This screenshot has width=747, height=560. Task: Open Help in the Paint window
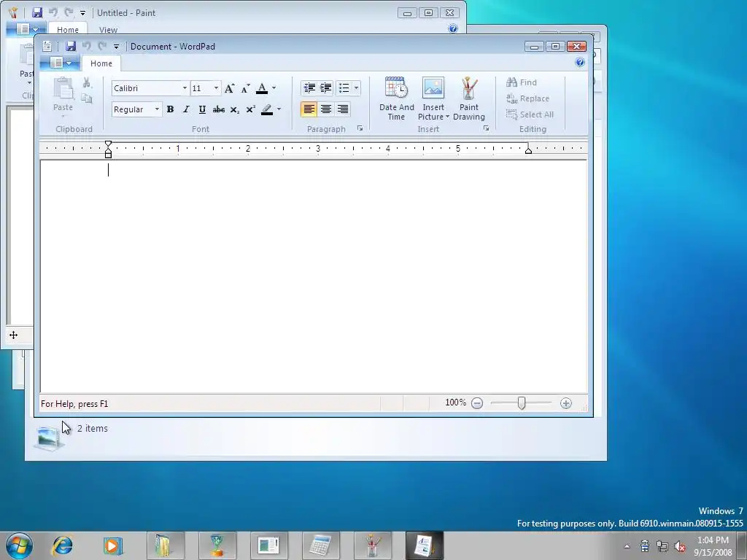pos(453,28)
